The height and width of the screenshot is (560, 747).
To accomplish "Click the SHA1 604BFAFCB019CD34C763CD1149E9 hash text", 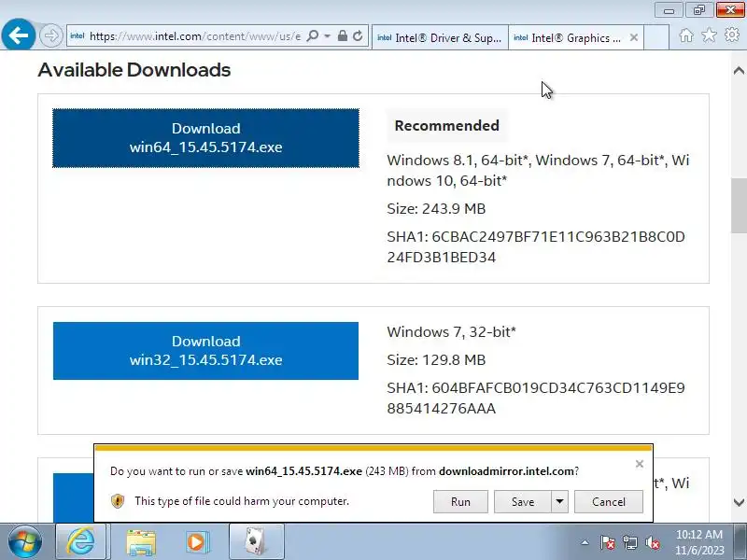I will (x=536, y=399).
